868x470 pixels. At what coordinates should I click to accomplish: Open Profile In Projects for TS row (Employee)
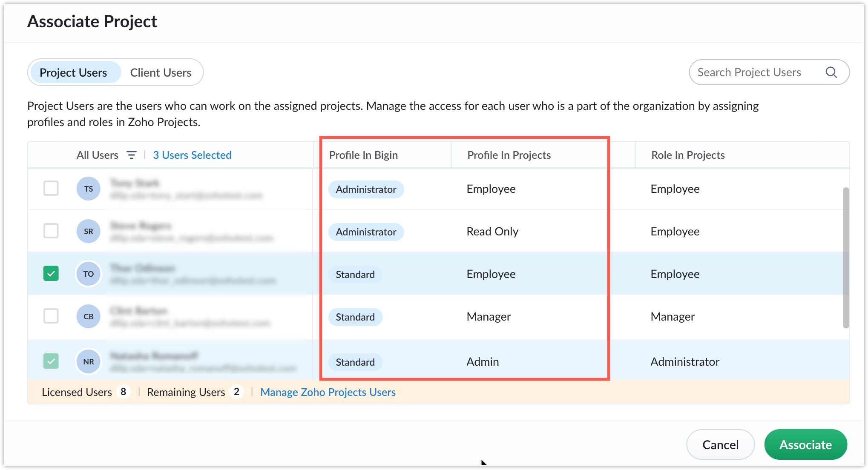[x=491, y=189]
